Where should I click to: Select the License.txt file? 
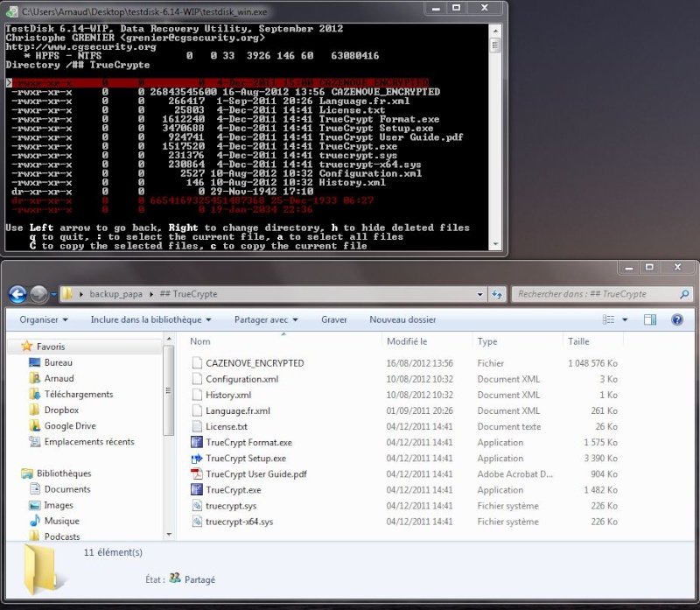click(x=227, y=426)
